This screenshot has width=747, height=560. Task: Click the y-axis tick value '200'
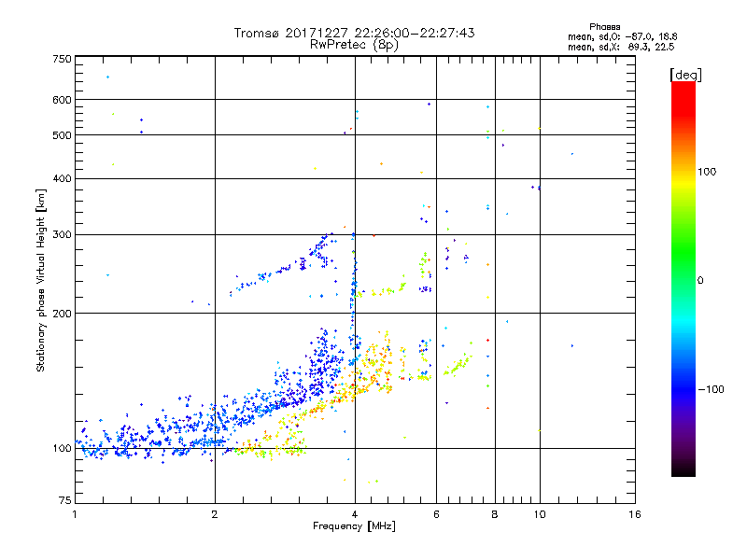(62, 314)
